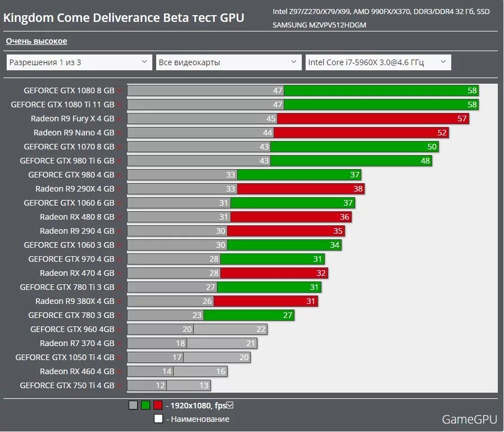
Task: Click the red X beside GEFORCE GTX 780 3 GB
Action: tap(120, 315)
